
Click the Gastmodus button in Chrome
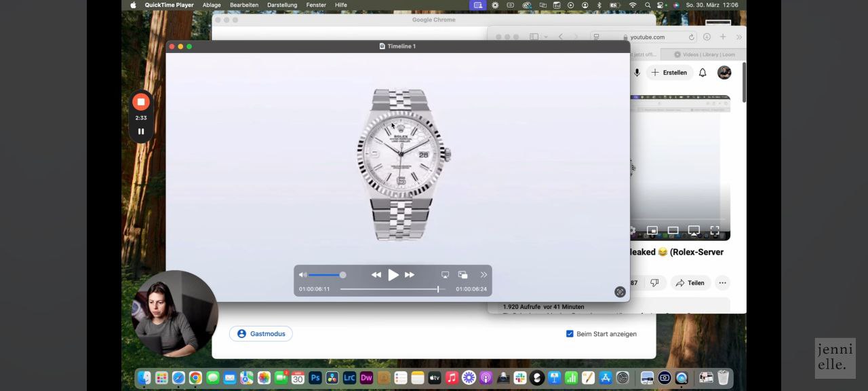click(261, 333)
